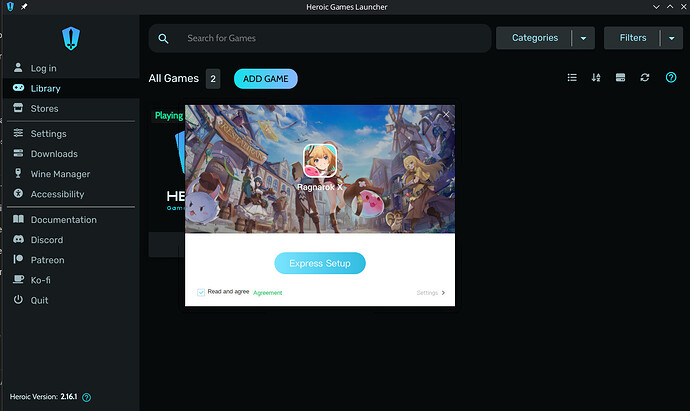Click the pin icon in title bar
Screen dimensions: 690x411
[x=24, y=7]
